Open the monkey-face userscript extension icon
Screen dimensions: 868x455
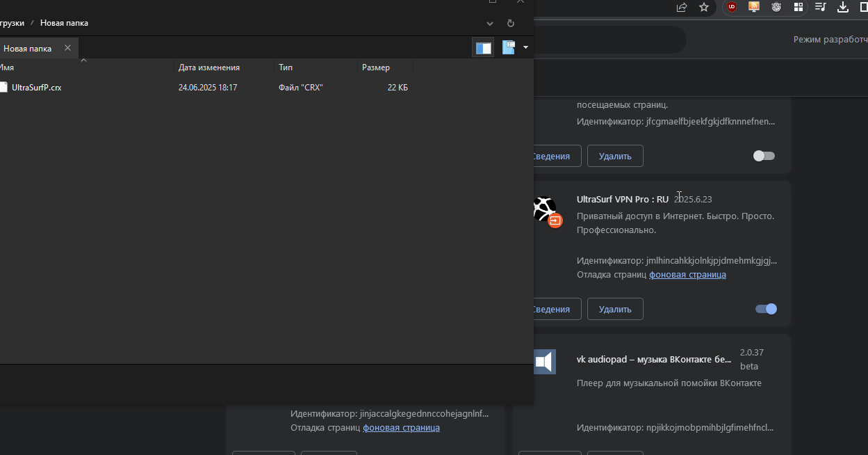[x=776, y=7]
